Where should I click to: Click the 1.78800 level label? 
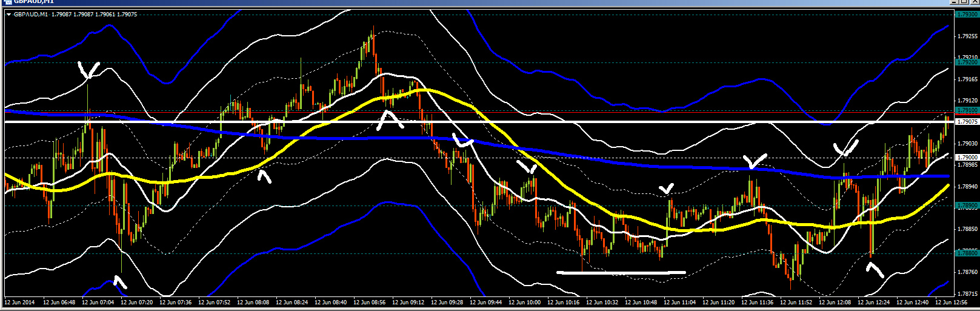click(967, 253)
